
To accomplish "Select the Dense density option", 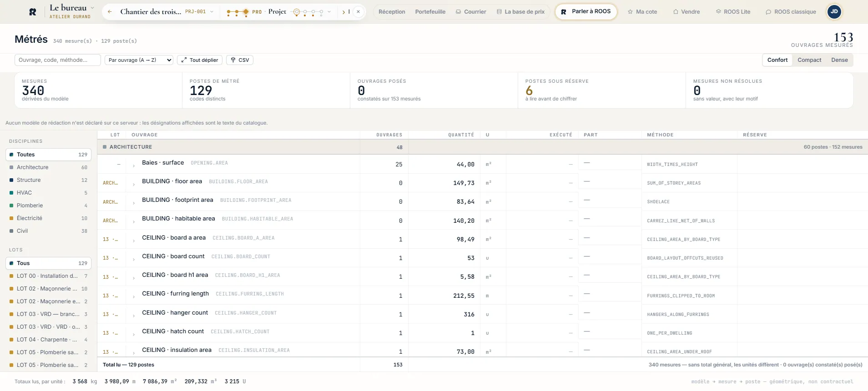I will click(x=839, y=60).
